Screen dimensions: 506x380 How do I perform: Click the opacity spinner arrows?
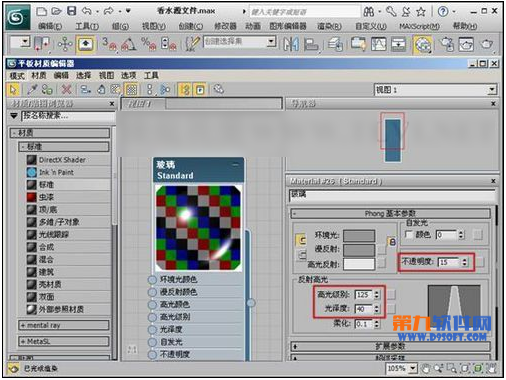(x=465, y=262)
